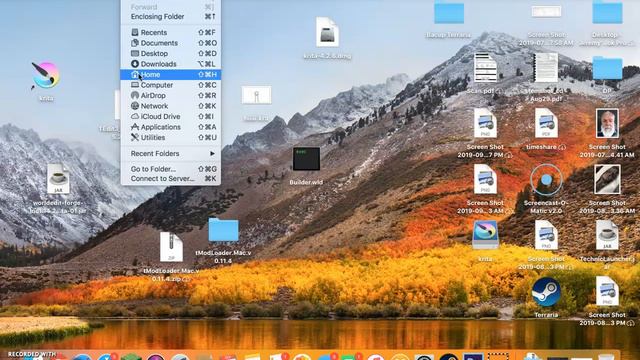Select Computer in the Go menu
The height and width of the screenshot is (360, 640).
coord(171,85)
